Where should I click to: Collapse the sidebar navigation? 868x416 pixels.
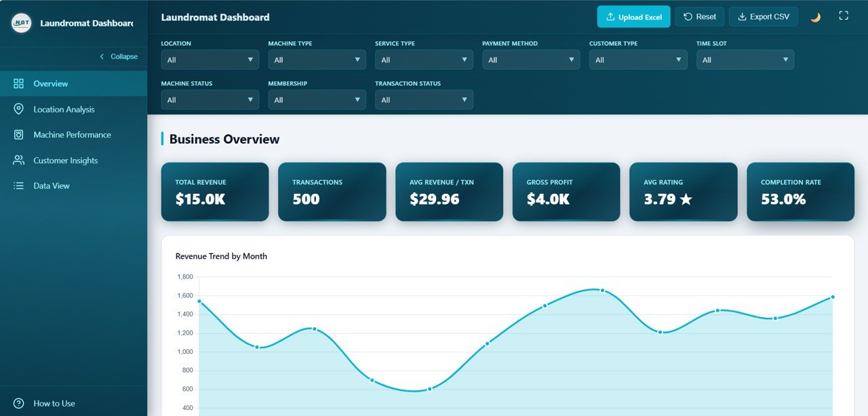[118, 56]
